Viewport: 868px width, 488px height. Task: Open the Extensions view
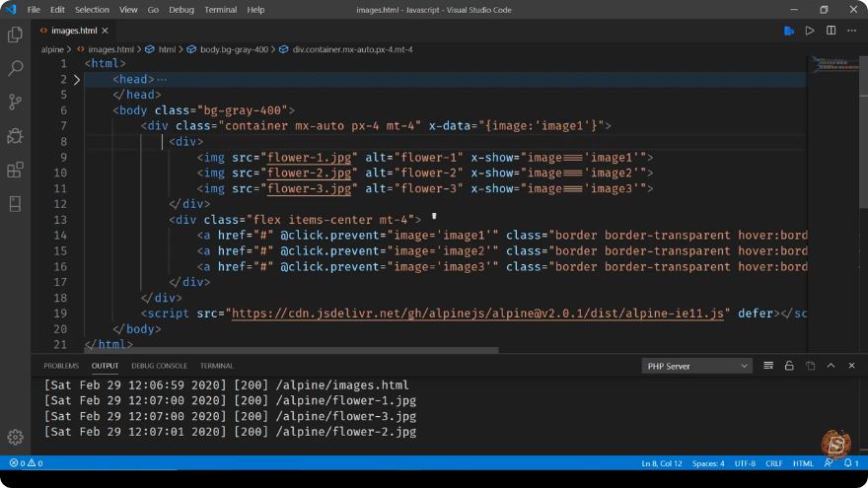[x=15, y=170]
